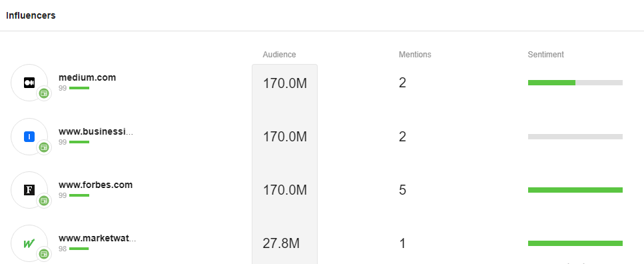Click the Forbes mentions count 5

pyautogui.click(x=402, y=190)
